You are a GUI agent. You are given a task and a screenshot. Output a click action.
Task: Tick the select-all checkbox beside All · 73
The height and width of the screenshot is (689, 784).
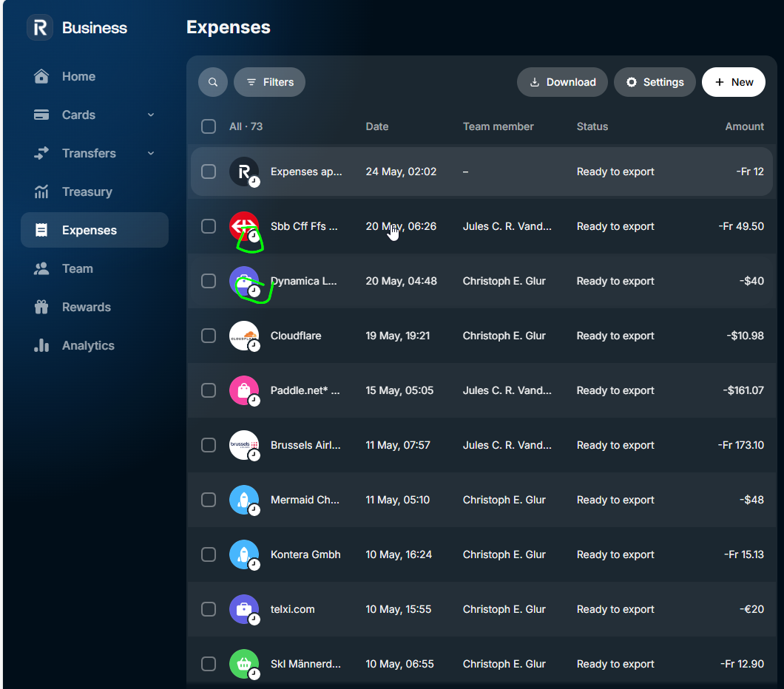point(209,126)
